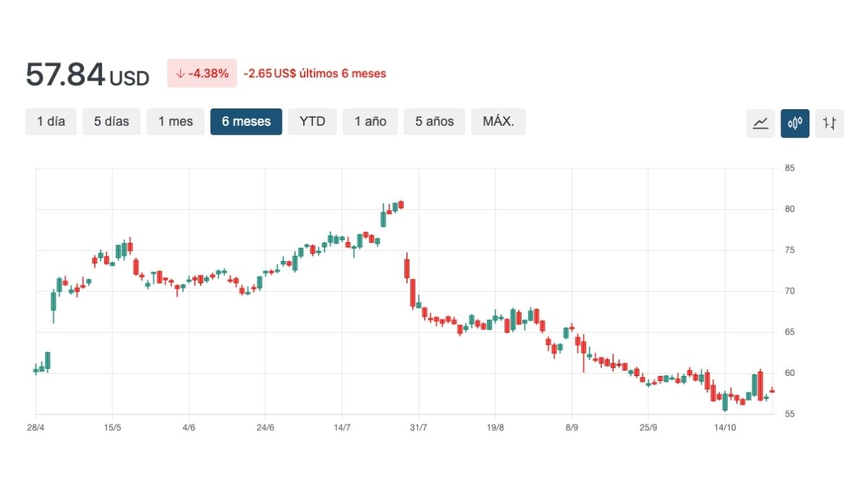Choose the 1 año time range
The width and height of the screenshot is (868, 488).
(370, 121)
